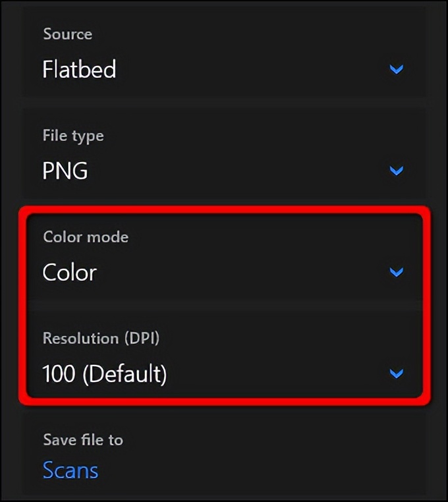Click the 100 (Default) resolution value
The image size is (448, 502).
(104, 374)
